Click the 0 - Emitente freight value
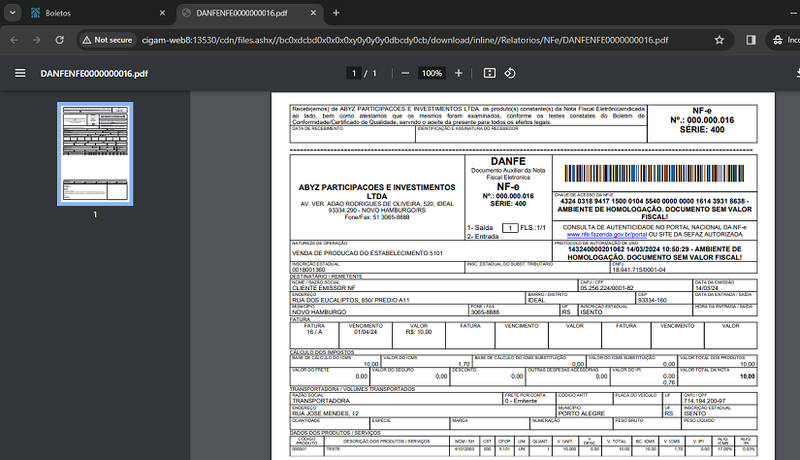Screen dimensions: 800x460 (x=521, y=401)
